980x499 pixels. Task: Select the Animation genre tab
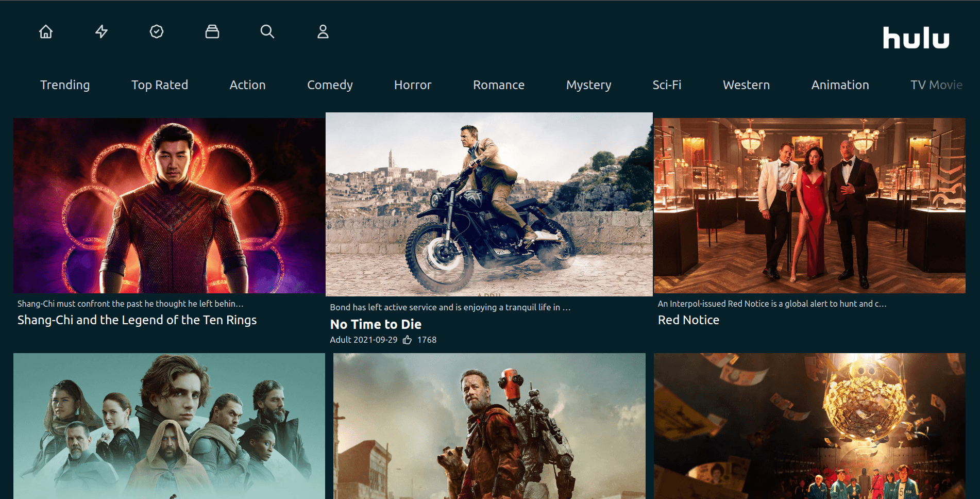pyautogui.click(x=840, y=85)
